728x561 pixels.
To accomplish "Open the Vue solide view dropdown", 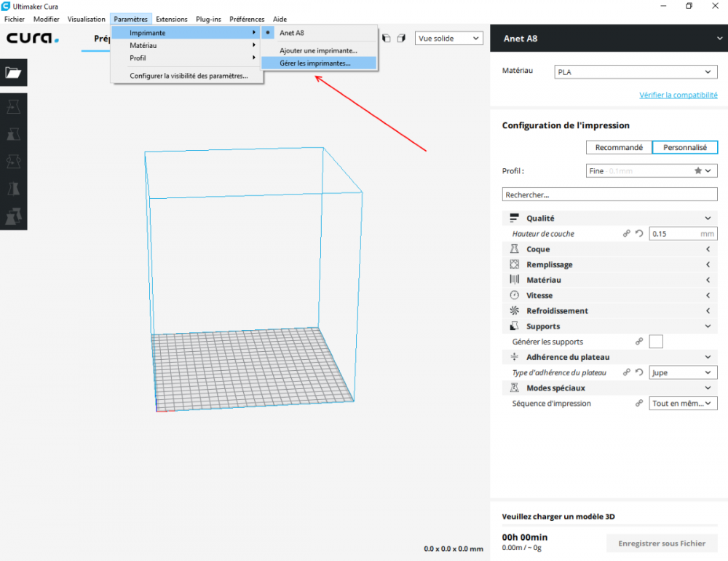I will (x=448, y=38).
